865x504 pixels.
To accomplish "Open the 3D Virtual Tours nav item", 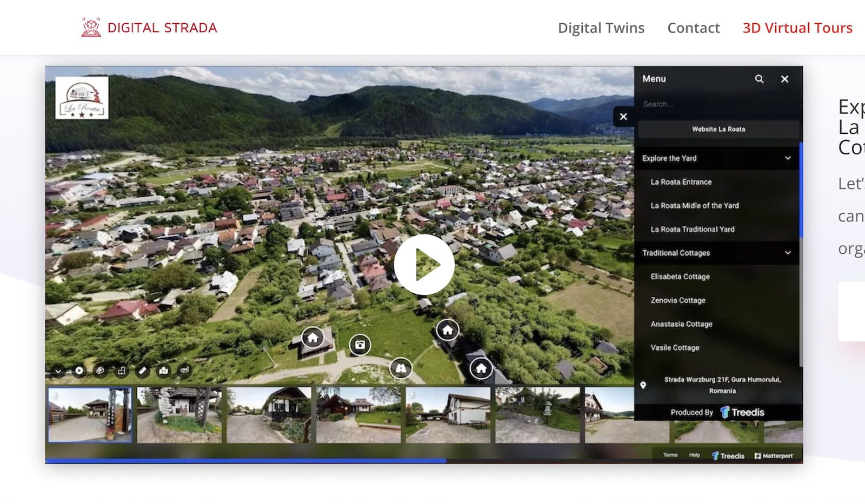I will (x=797, y=28).
